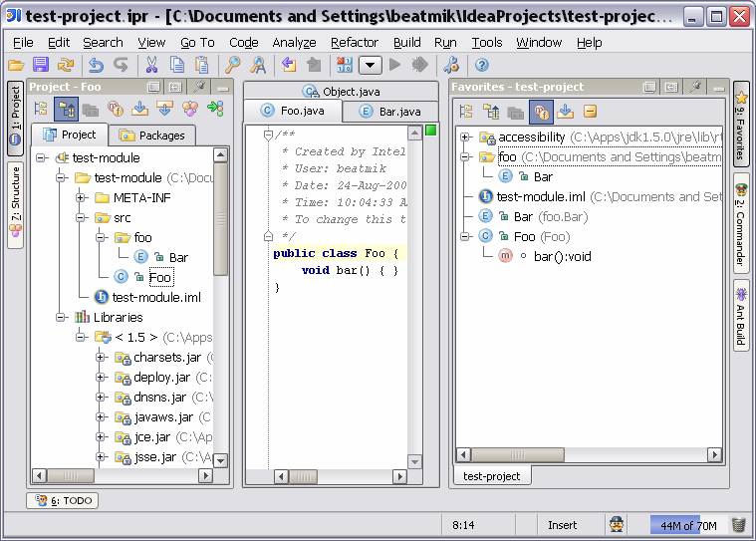756x541 pixels.
Task: Collapse the Libraries node
Action: click(61, 317)
